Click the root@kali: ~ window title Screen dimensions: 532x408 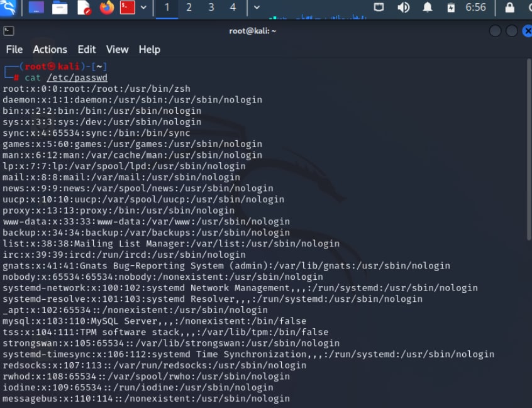click(x=252, y=31)
